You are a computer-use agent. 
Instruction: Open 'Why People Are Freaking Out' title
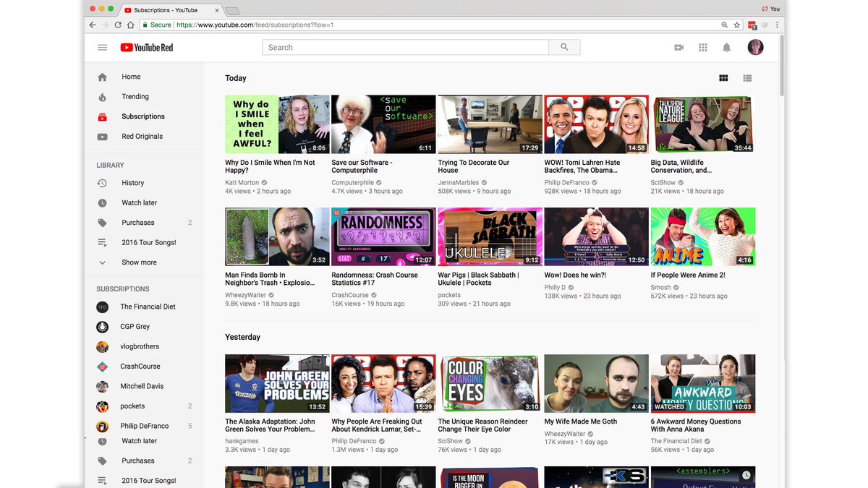(377, 425)
